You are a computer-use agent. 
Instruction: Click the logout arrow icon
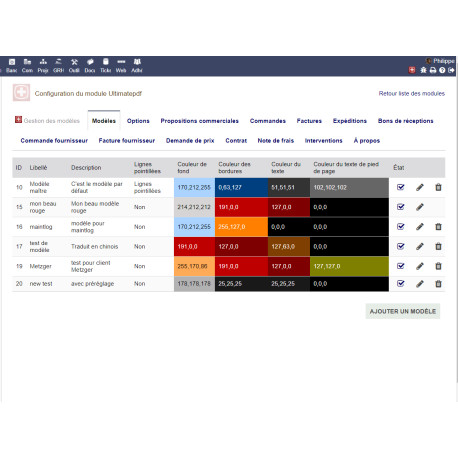click(451, 70)
